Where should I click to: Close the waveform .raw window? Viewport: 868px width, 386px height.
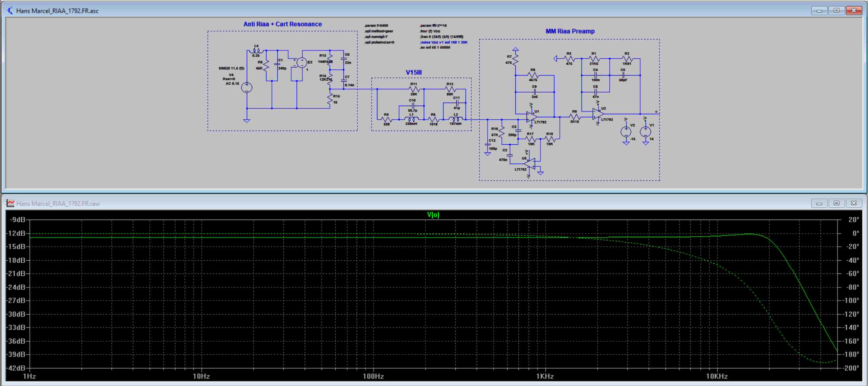854,203
